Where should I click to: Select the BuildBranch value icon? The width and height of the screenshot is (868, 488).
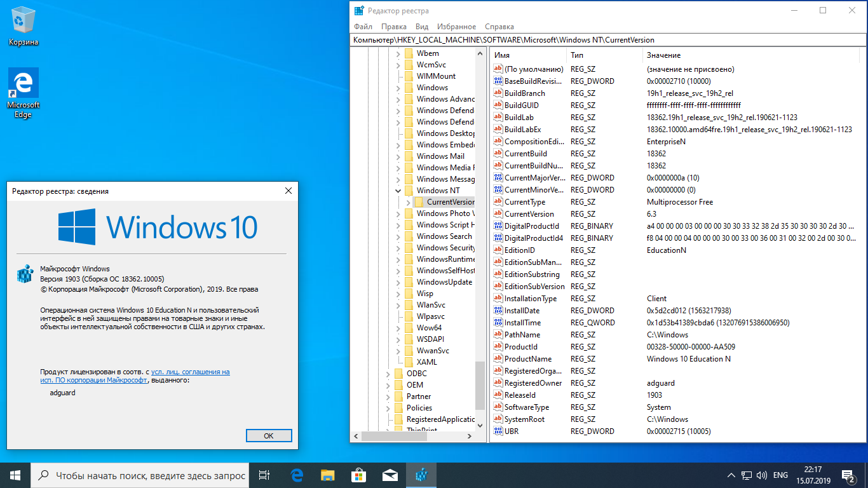click(x=498, y=93)
